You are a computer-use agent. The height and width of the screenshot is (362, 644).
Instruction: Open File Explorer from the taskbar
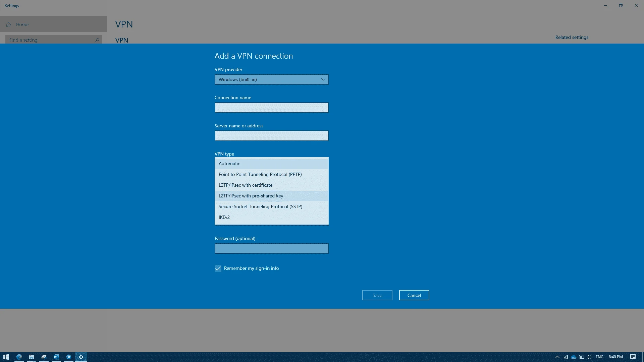32,357
